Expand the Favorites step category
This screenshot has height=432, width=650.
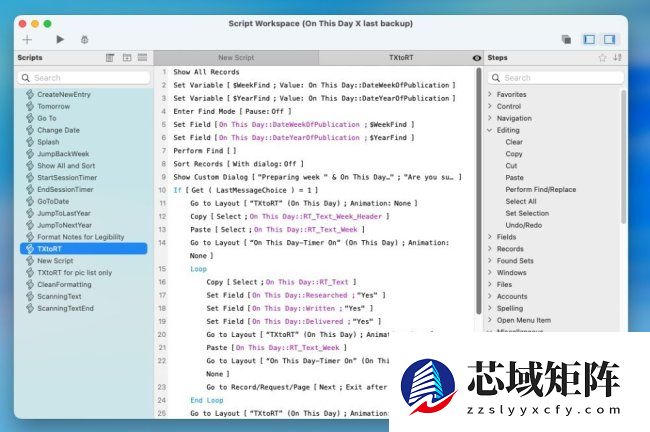[489, 94]
